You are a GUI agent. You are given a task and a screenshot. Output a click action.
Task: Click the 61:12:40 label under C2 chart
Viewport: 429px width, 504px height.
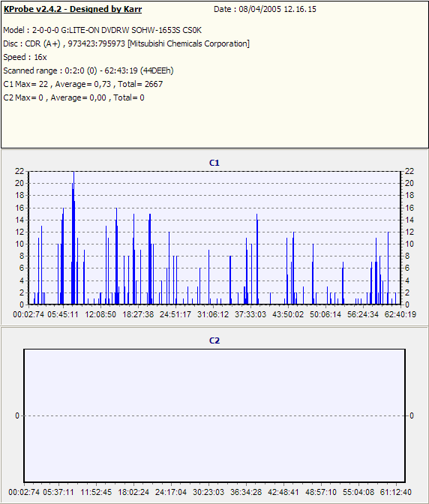(395, 492)
